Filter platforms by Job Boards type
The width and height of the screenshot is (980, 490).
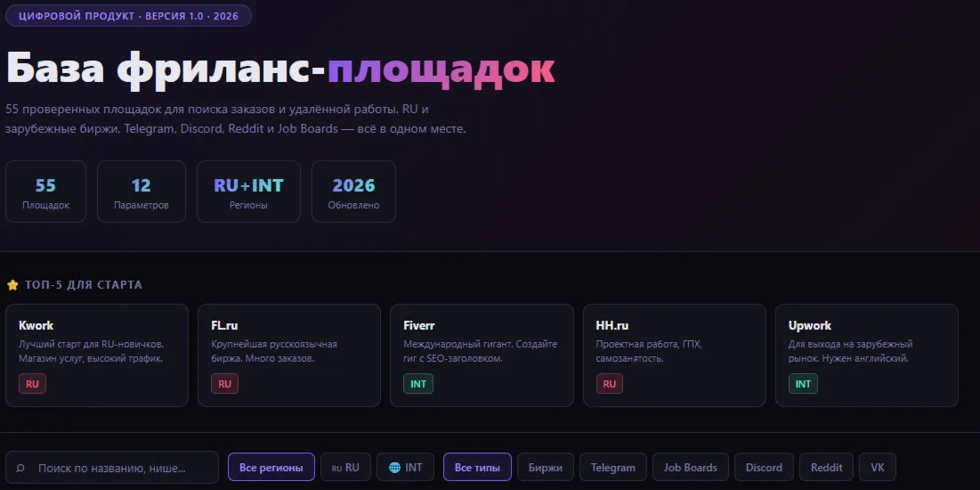[691, 468]
